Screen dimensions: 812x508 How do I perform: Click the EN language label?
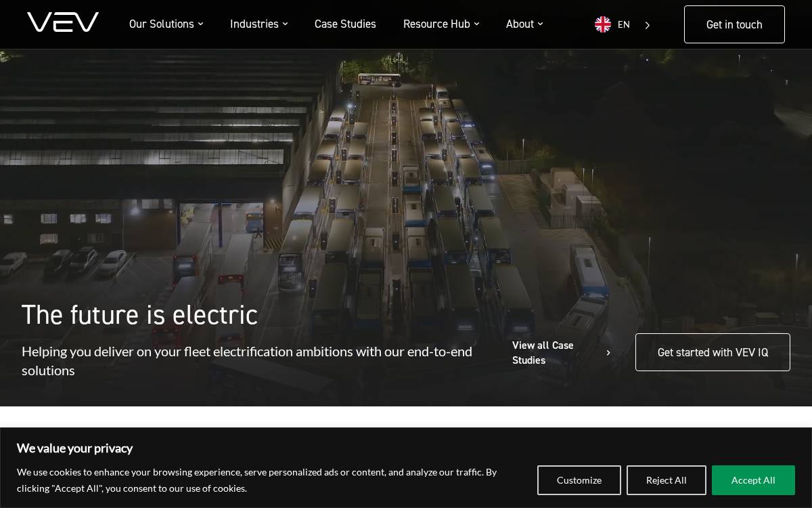[x=624, y=25]
